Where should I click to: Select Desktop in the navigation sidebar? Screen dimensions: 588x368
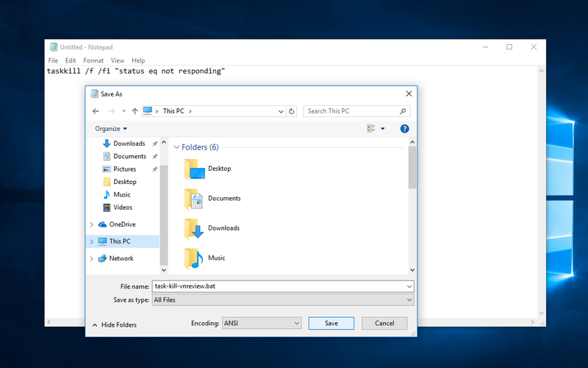click(x=124, y=182)
